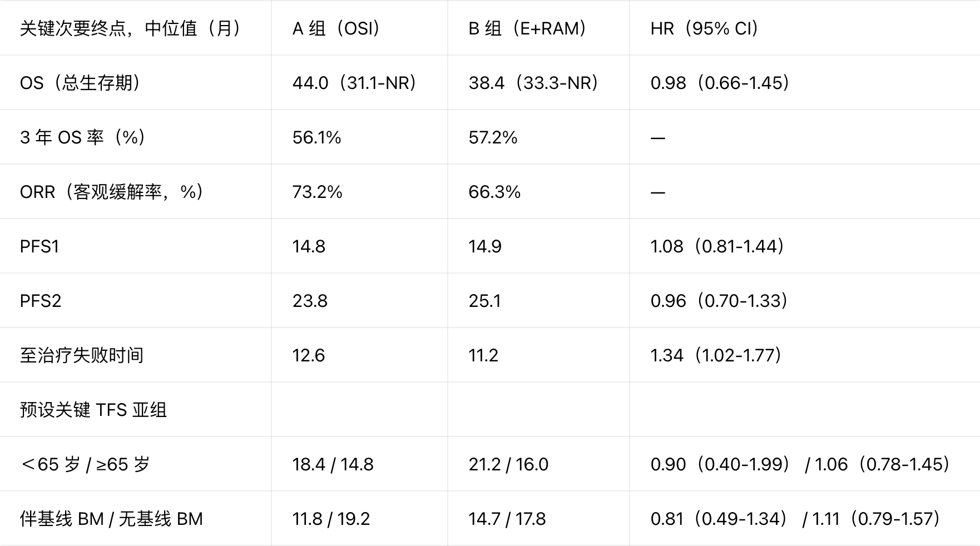Click the 25.1 value in PFS2 row
The width and height of the screenshot is (980, 546).
click(484, 301)
